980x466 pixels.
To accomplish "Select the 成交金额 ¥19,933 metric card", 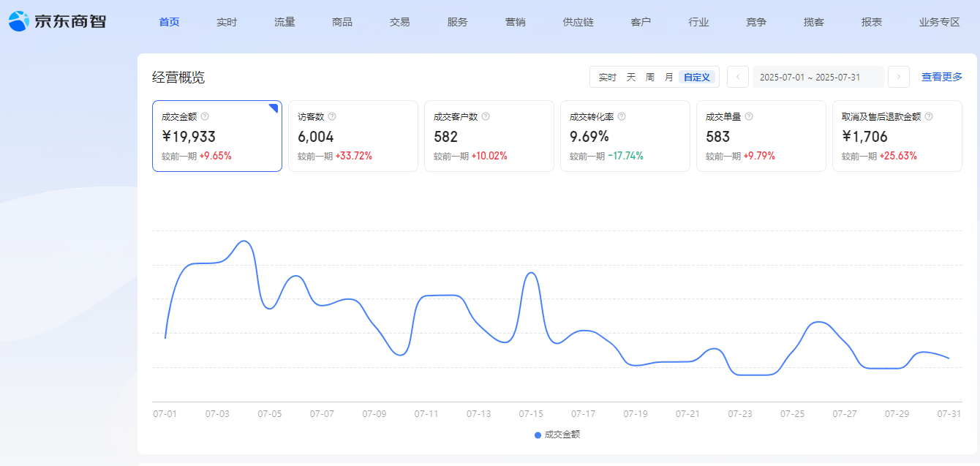I will coord(217,136).
